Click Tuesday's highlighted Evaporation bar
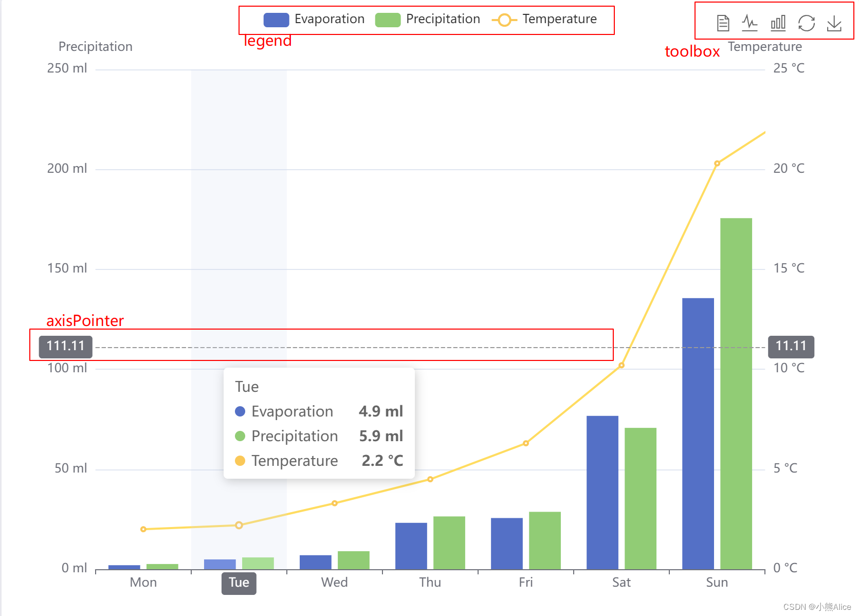This screenshot has width=859, height=616. coord(220,565)
